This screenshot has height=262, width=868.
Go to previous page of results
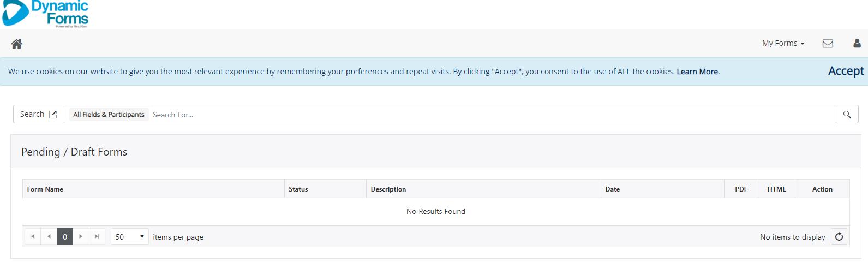pyautogui.click(x=49, y=237)
